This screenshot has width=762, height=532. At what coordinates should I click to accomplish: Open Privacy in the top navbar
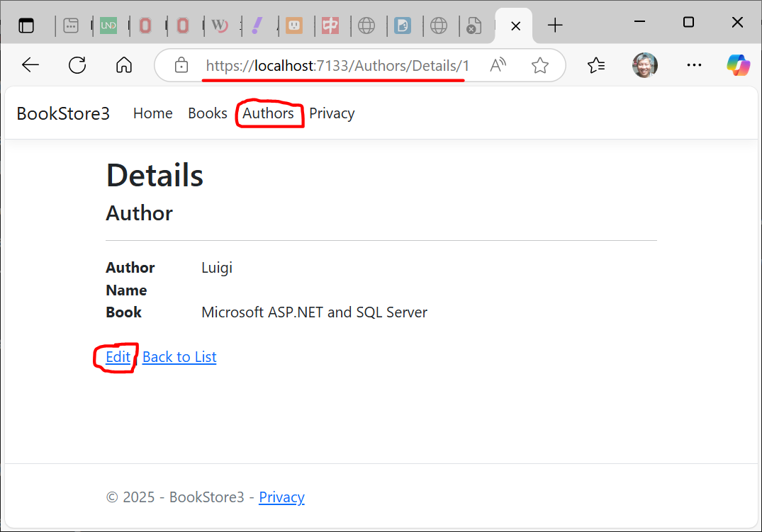click(332, 113)
